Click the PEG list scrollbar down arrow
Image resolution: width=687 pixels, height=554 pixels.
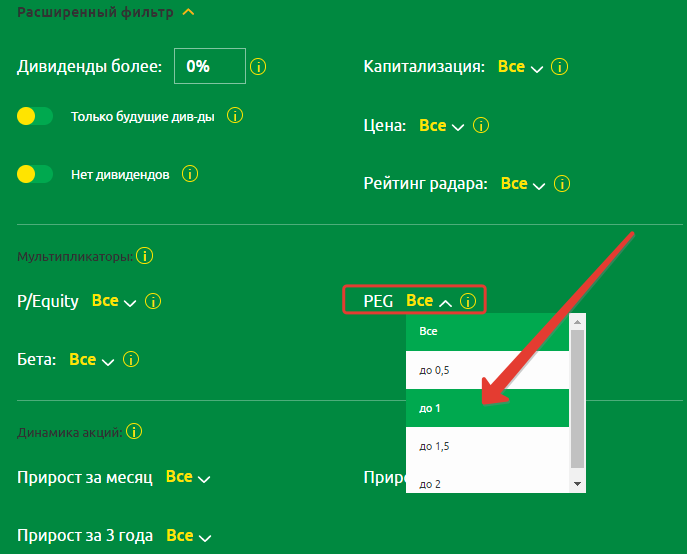(577, 484)
